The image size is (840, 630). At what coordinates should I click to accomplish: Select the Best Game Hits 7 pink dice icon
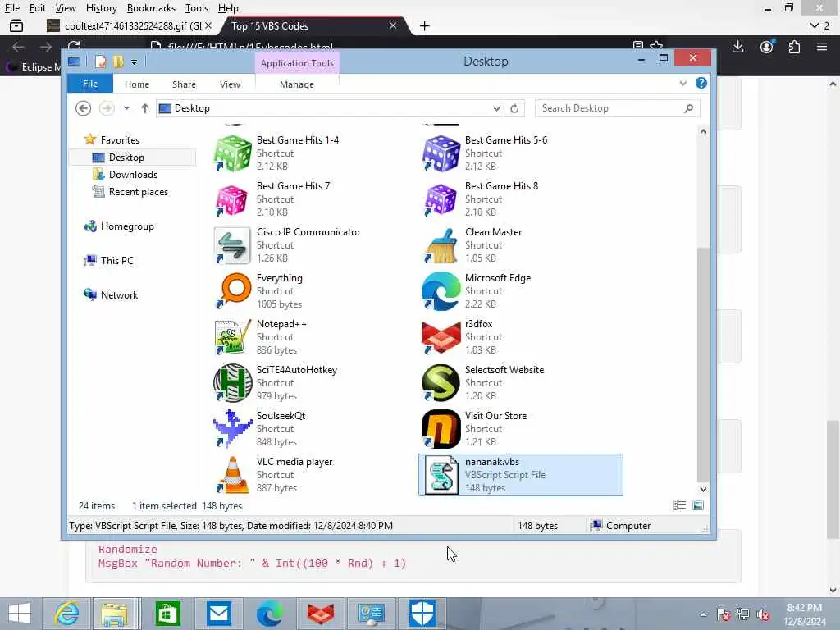pos(232,199)
